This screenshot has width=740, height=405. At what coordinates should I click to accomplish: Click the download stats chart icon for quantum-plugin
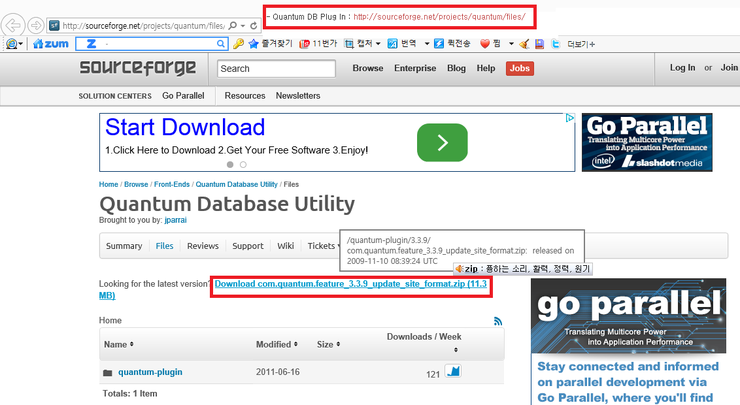(x=453, y=372)
